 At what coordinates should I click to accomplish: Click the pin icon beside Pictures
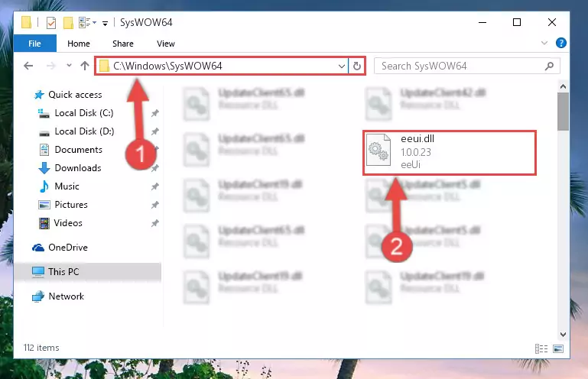155,205
